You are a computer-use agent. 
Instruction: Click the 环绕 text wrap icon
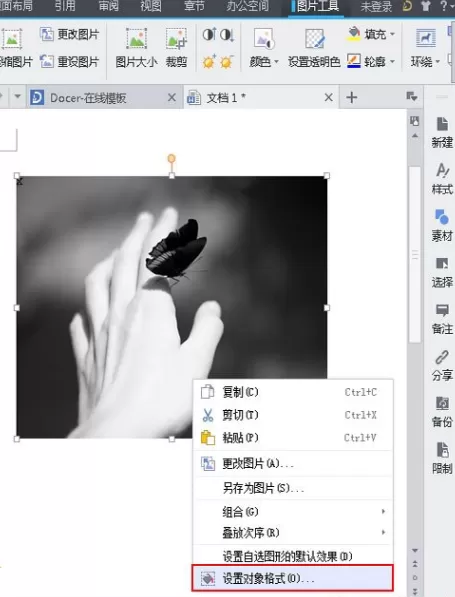click(425, 38)
